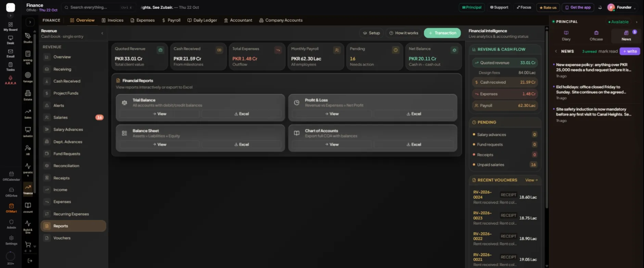644x268 pixels.
Task: Open the Estate module icon
Action: pyautogui.click(x=28, y=95)
